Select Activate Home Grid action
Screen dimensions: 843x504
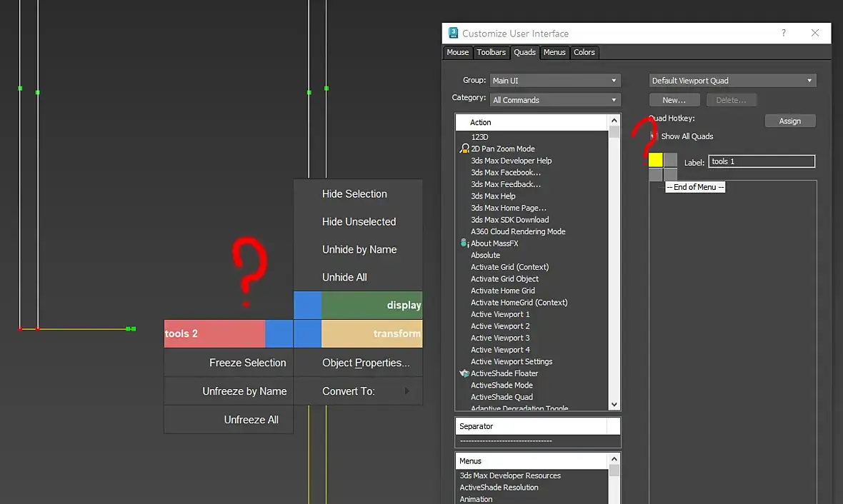(x=503, y=291)
